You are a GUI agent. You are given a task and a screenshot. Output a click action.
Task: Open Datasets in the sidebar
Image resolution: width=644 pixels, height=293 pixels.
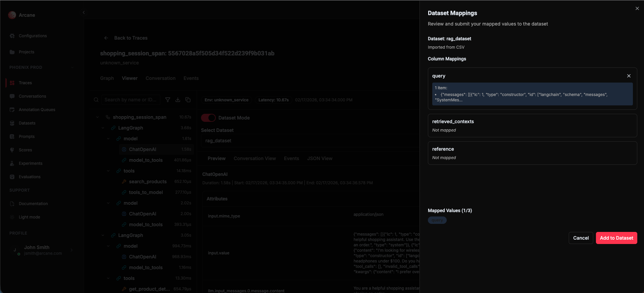(x=27, y=123)
